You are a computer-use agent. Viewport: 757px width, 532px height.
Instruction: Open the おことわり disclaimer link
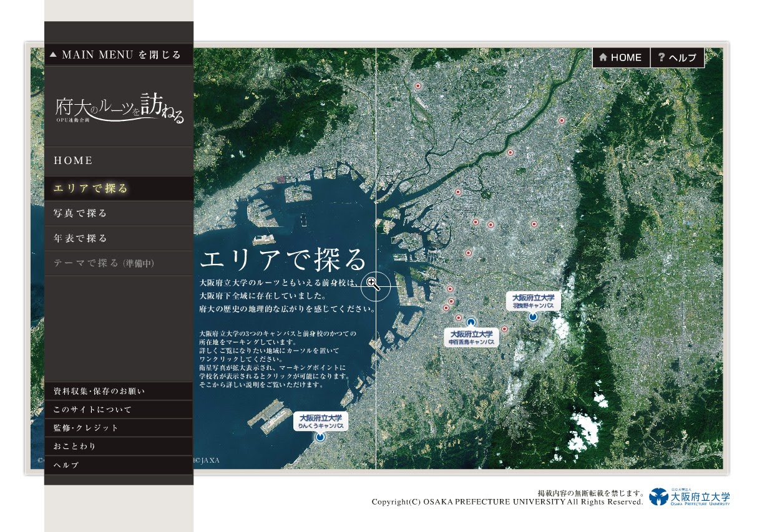click(118, 447)
